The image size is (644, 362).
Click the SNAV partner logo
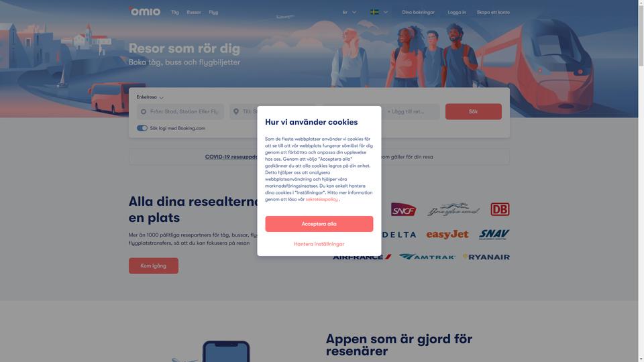pos(494,235)
